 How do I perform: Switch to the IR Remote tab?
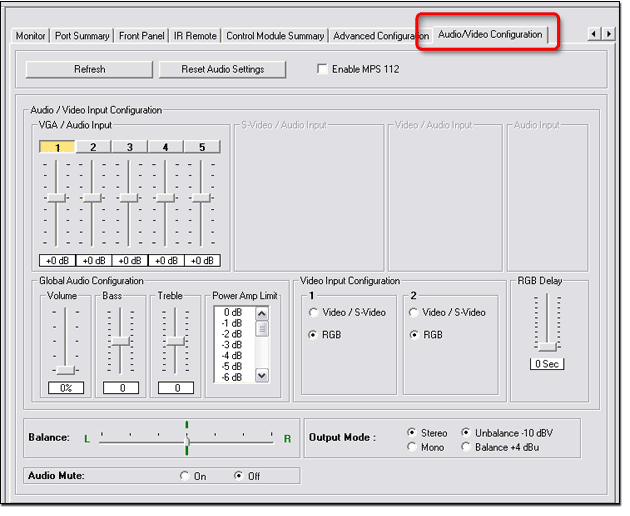(194, 36)
